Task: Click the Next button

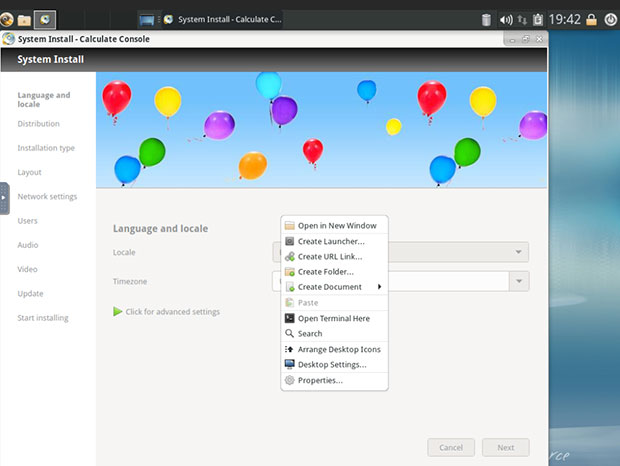Action: tap(506, 447)
